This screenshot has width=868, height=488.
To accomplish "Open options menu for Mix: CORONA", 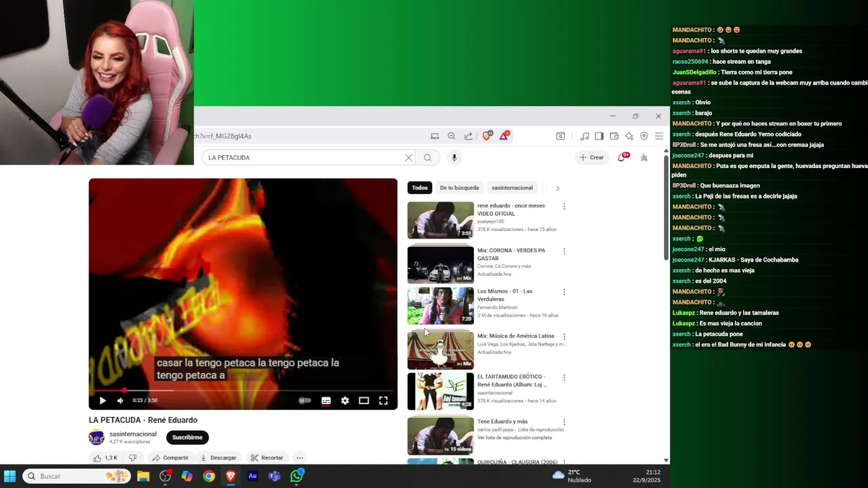I will pyautogui.click(x=564, y=251).
